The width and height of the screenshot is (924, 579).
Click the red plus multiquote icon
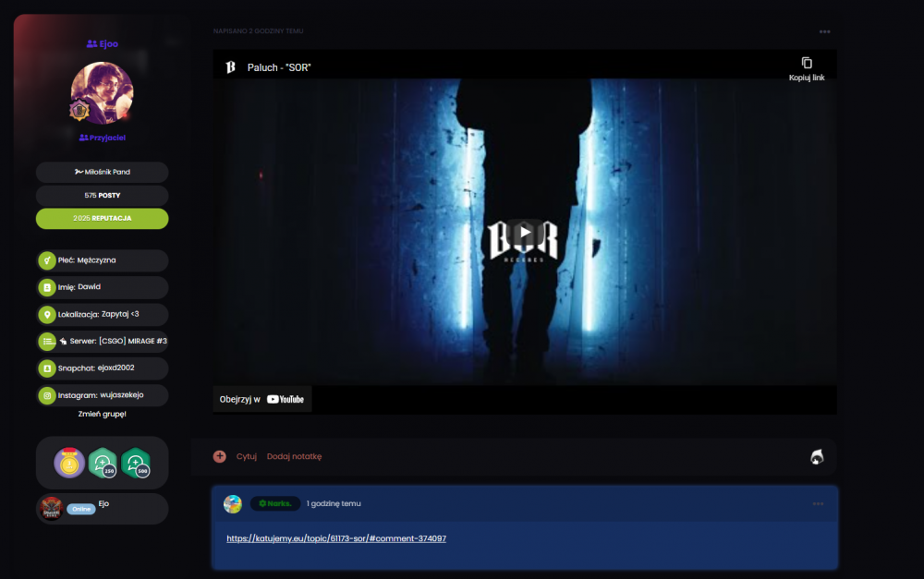click(x=219, y=456)
